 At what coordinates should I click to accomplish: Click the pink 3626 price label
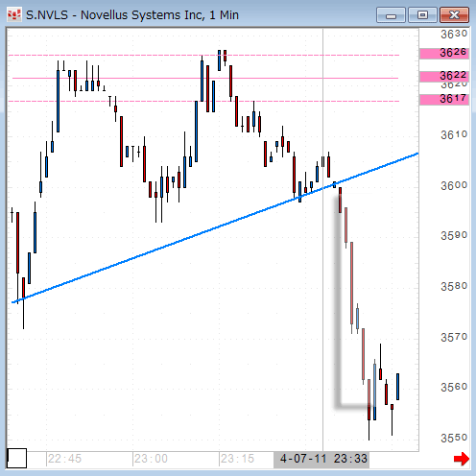tap(444, 54)
